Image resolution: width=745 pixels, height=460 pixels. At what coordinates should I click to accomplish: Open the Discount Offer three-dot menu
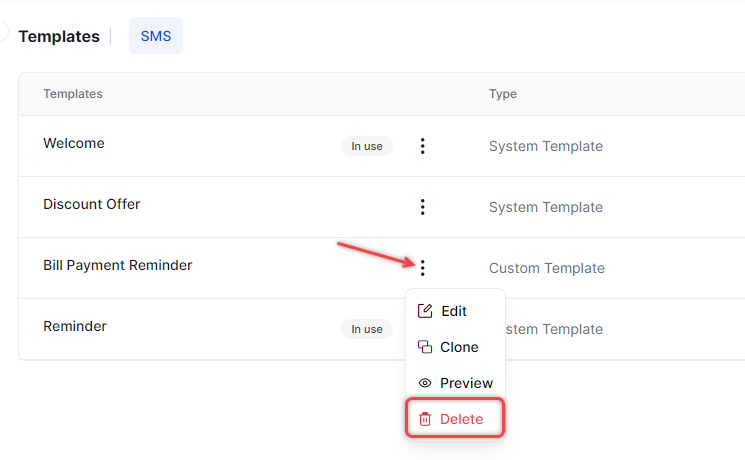click(x=422, y=207)
